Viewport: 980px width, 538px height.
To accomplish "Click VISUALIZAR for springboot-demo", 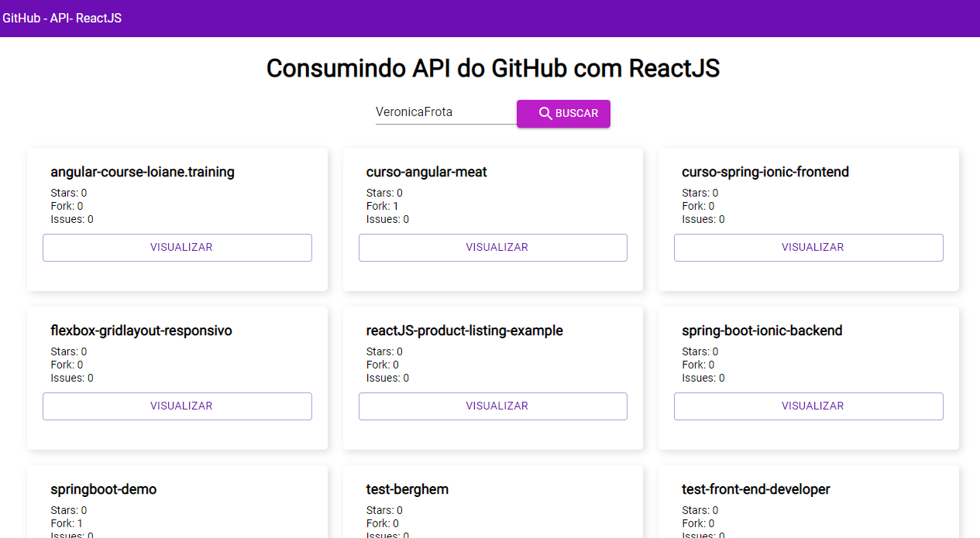I will coord(177,534).
